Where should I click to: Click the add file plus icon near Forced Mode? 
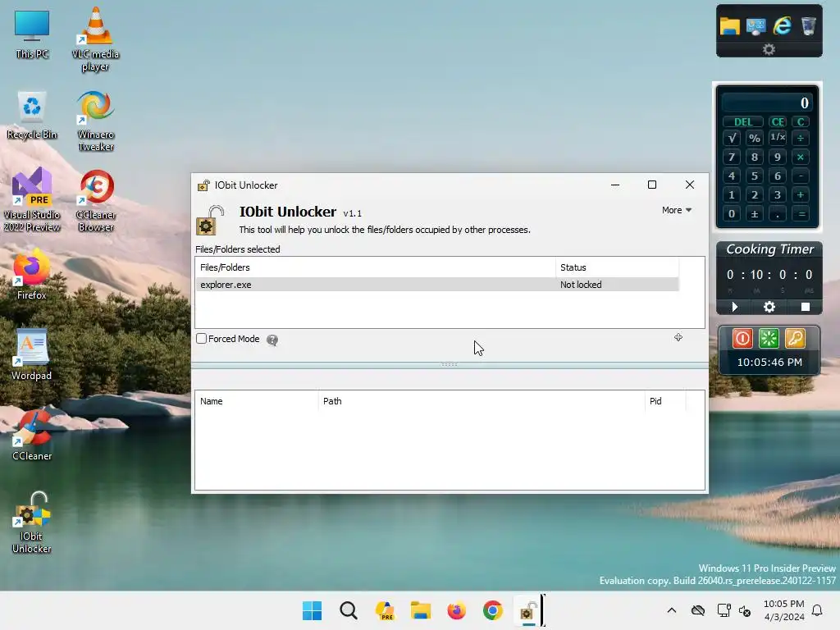coord(678,337)
